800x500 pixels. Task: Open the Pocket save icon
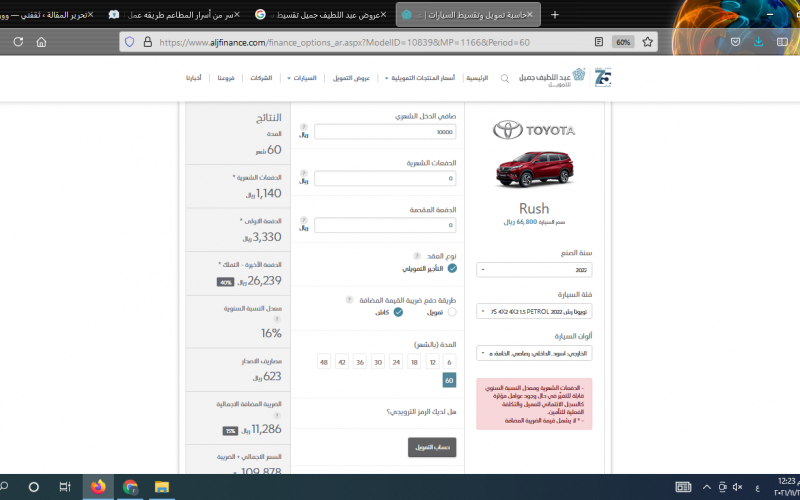735,42
